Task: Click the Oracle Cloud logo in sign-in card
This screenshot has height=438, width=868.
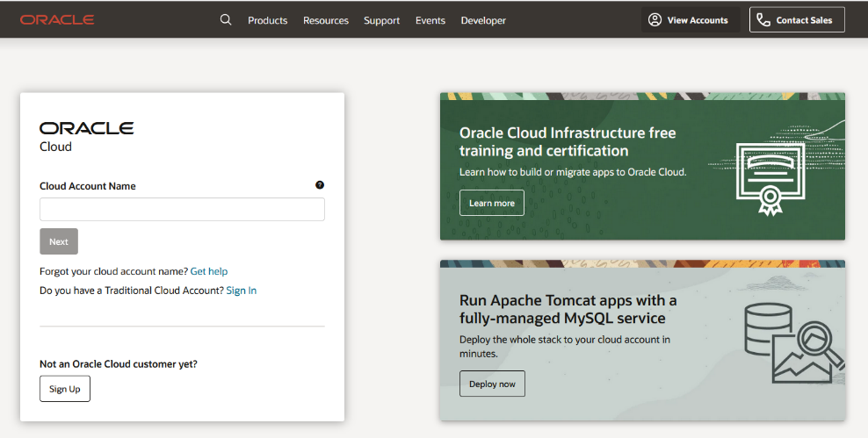Action: click(x=86, y=137)
